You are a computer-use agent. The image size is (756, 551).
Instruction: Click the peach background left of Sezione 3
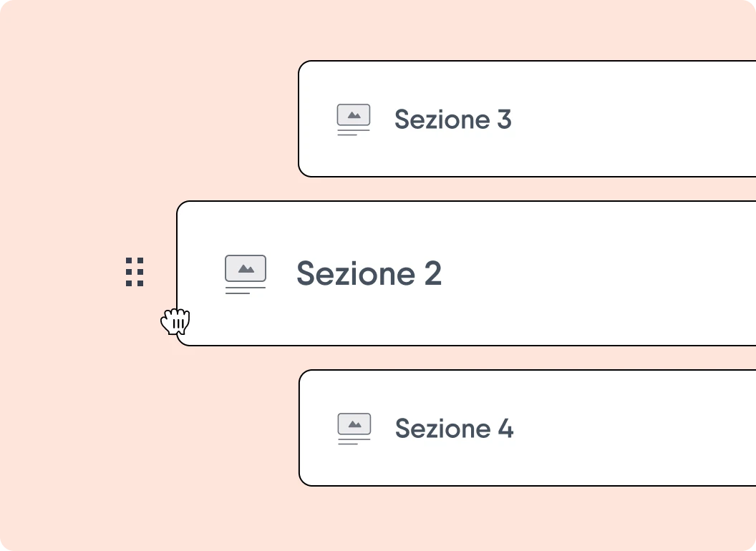[x=179, y=120]
